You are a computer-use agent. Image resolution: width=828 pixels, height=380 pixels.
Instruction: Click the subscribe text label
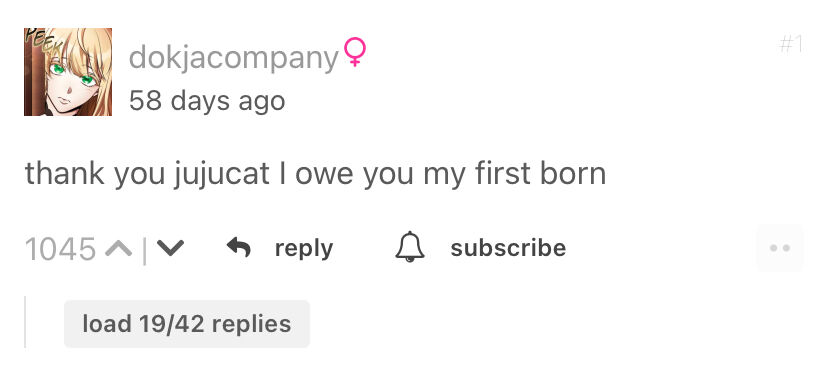(x=508, y=248)
